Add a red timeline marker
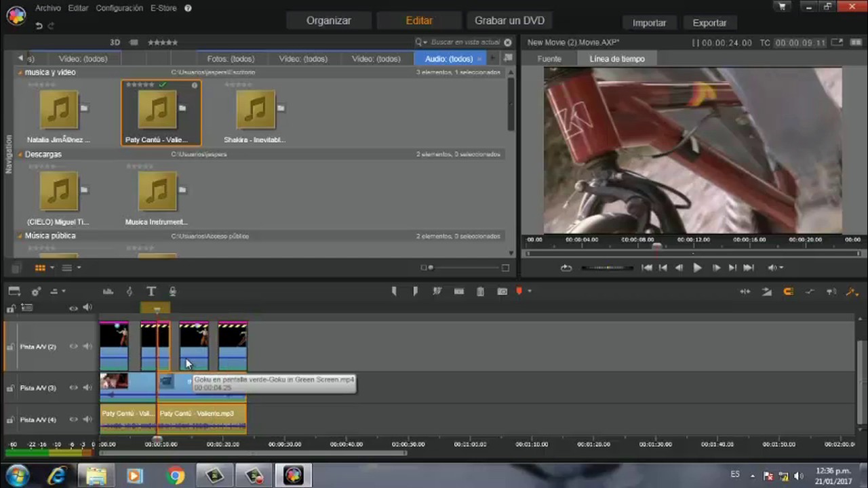 [519, 291]
